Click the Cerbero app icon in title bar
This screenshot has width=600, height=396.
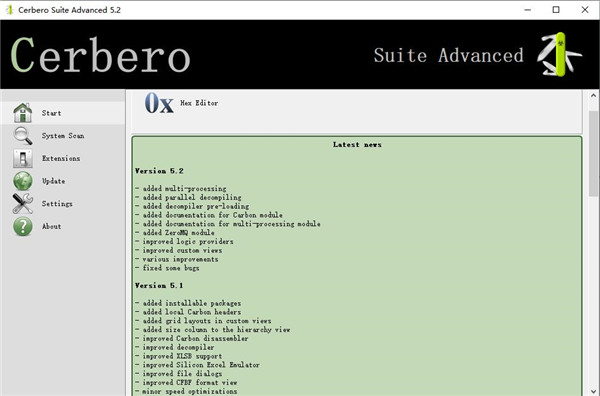point(9,10)
